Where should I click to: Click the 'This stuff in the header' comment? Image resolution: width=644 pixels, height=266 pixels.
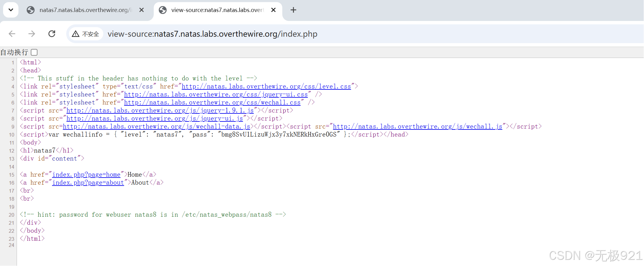pos(139,79)
